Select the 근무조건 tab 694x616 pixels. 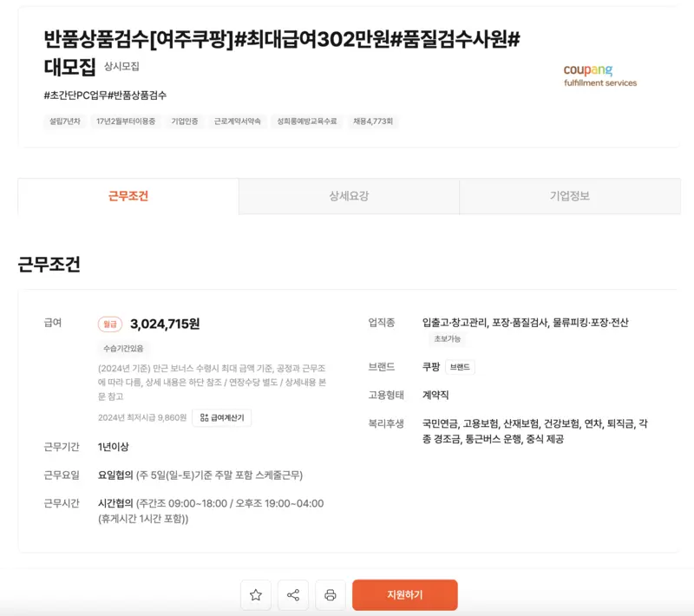coord(125,196)
